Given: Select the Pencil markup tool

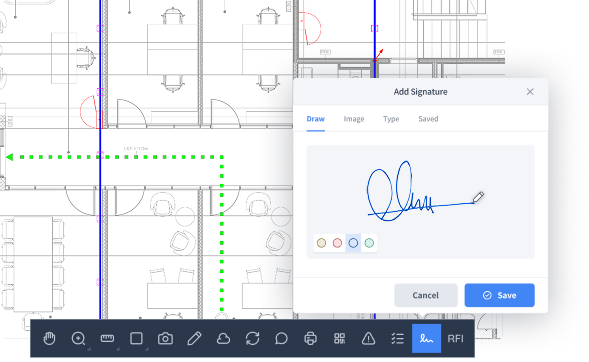Looking at the screenshot, I should (194, 339).
